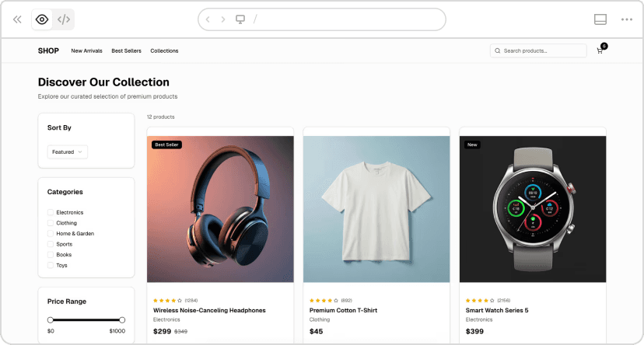Go forward with right arrow
This screenshot has width=644, height=345.
[223, 19]
